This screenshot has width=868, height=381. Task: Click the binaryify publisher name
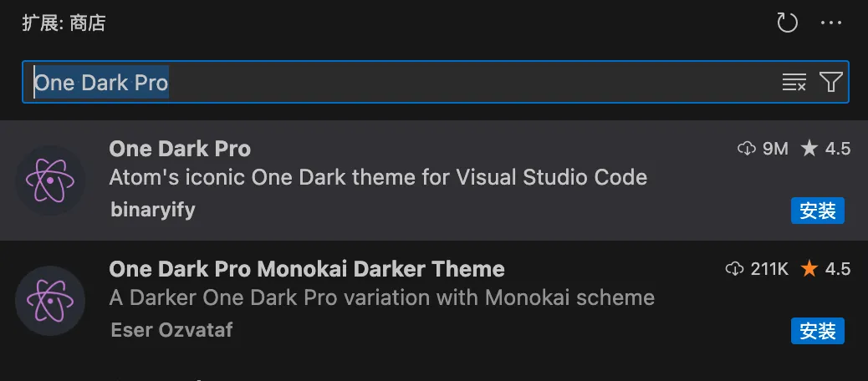click(x=153, y=210)
